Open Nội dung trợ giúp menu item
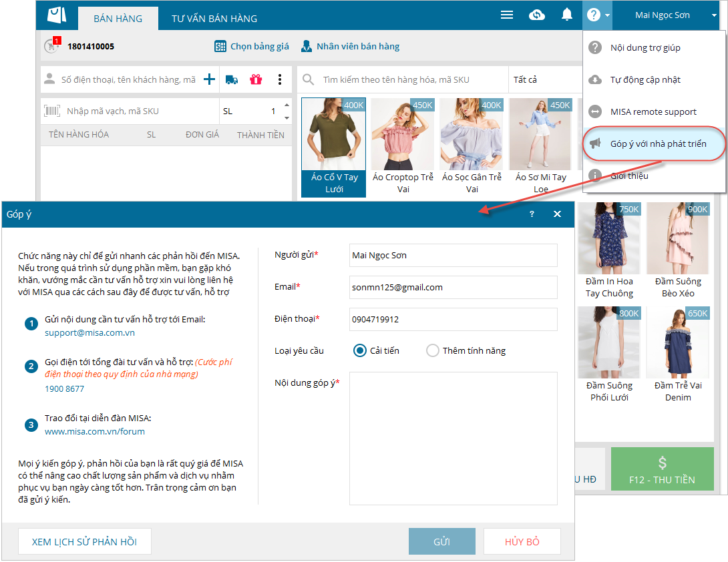The image size is (728, 562). coord(654,47)
